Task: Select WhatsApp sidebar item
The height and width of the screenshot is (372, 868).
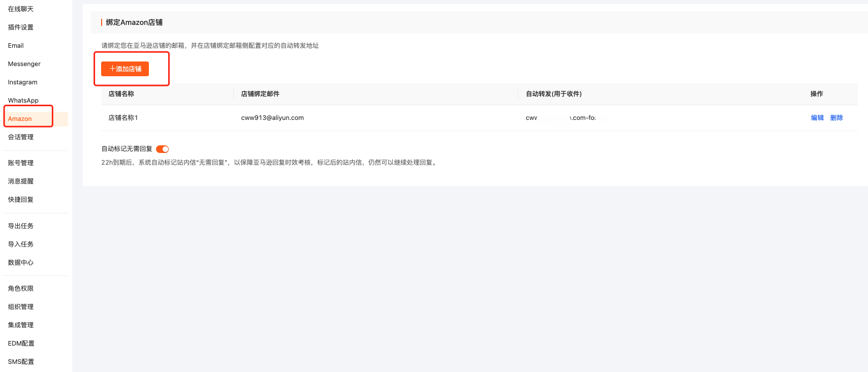Action: point(23,101)
